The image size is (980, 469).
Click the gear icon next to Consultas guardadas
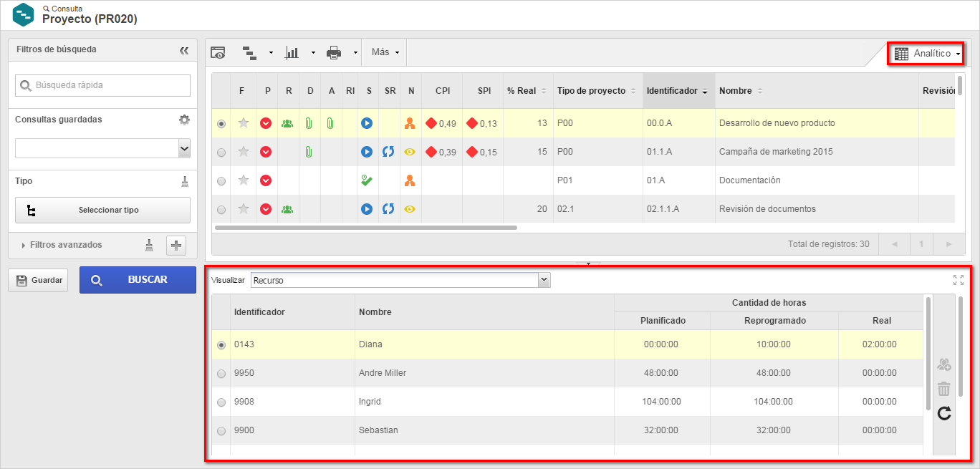(184, 120)
